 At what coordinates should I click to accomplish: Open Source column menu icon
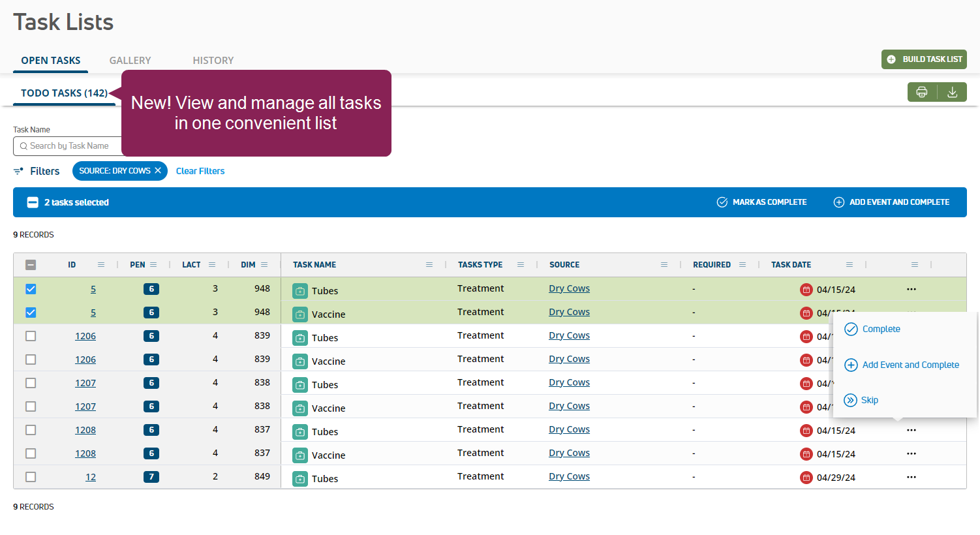point(664,265)
